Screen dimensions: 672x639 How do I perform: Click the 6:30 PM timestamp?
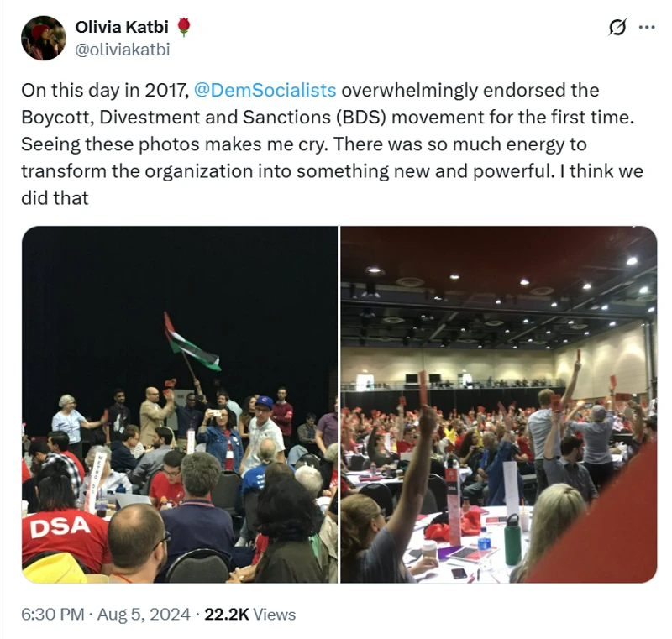pyautogui.click(x=53, y=614)
